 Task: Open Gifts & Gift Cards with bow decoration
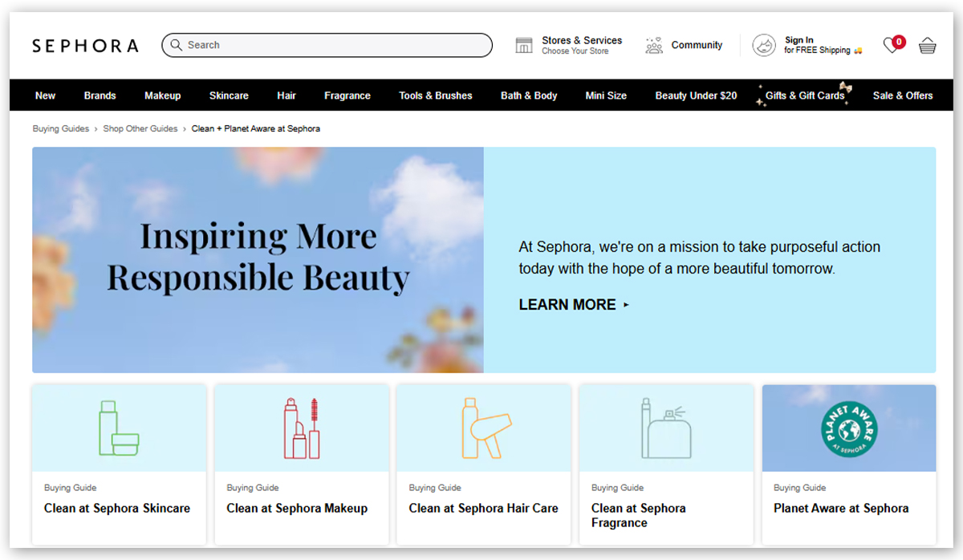click(x=804, y=95)
